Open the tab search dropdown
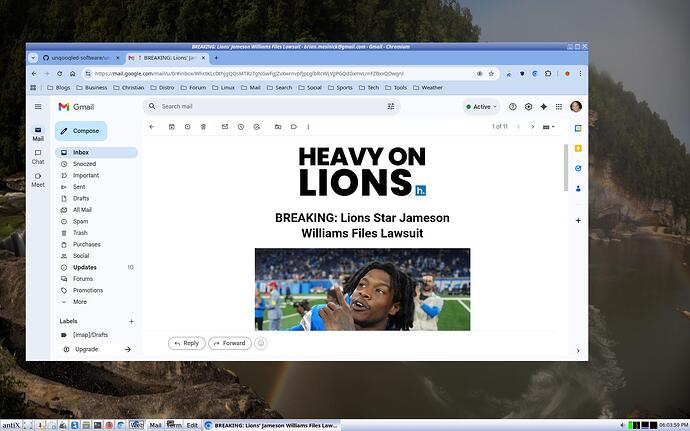690x431 pixels. [33, 58]
